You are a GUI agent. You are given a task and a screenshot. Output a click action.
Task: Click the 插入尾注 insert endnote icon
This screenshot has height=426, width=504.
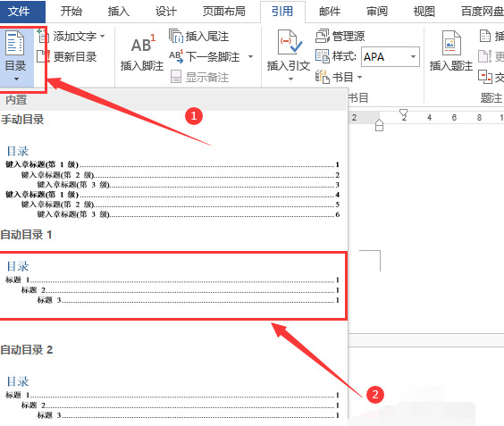pyautogui.click(x=176, y=36)
